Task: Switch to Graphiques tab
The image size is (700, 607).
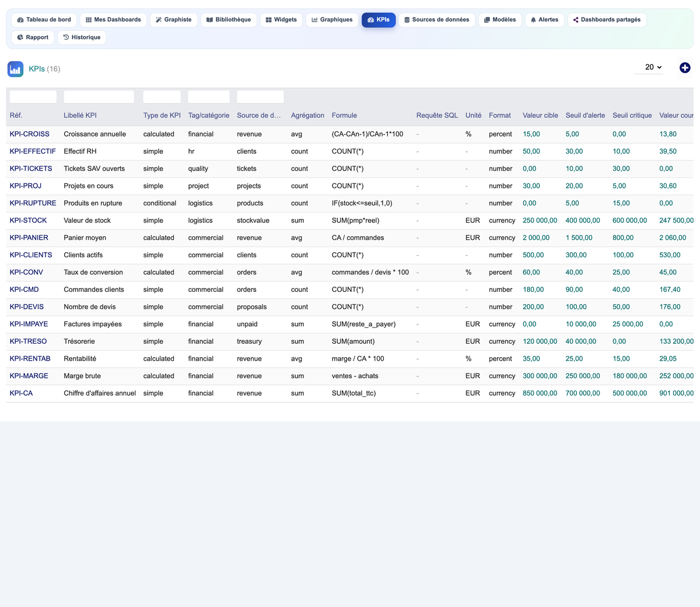Action: [x=332, y=20]
